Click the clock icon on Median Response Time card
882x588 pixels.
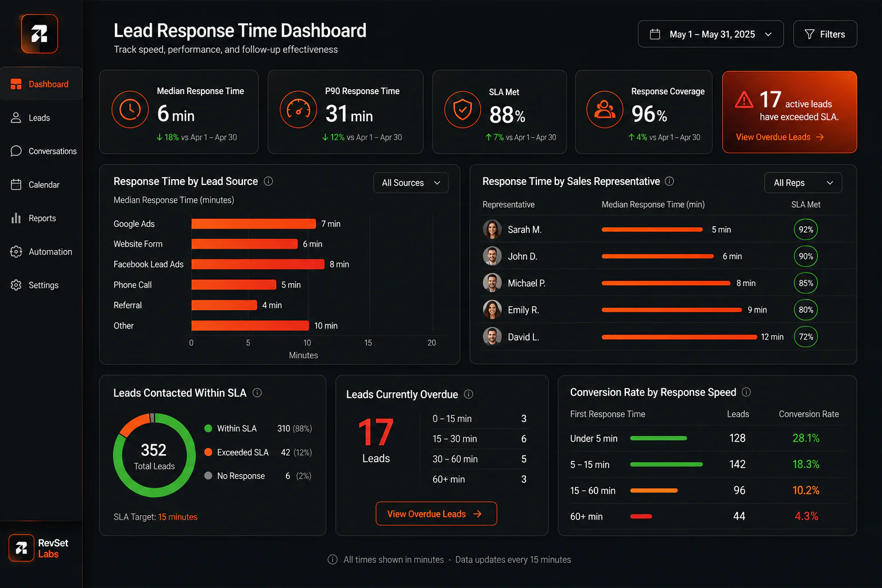[x=130, y=109]
